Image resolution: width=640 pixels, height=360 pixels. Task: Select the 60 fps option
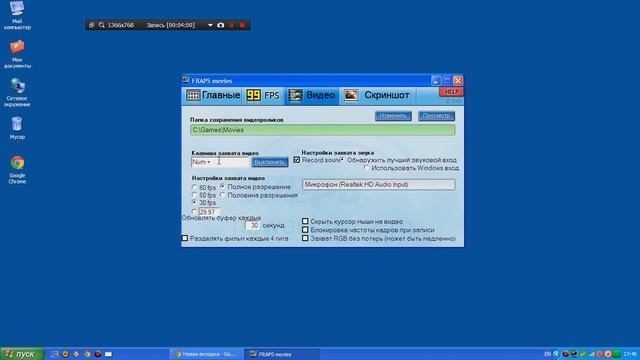click(x=194, y=187)
